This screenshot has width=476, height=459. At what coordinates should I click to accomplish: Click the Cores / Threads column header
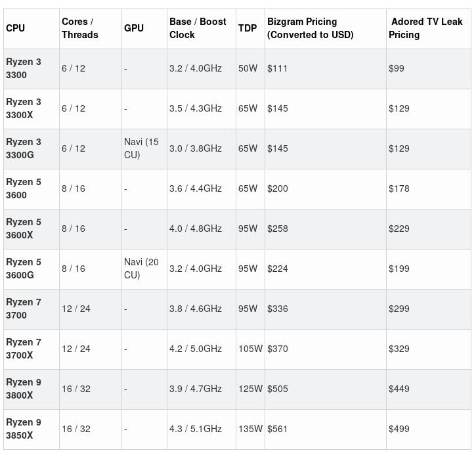tap(79, 28)
